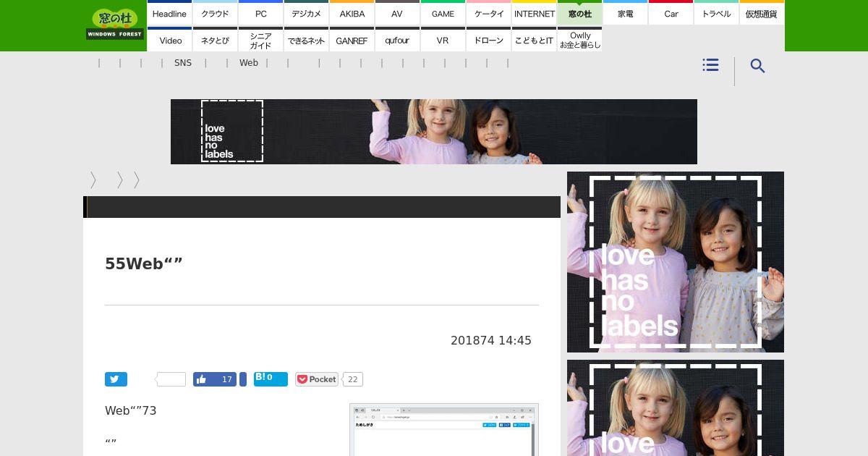Open the 仮想通貨 tab
Image resolution: width=868 pixels, height=456 pixels.
point(762,13)
